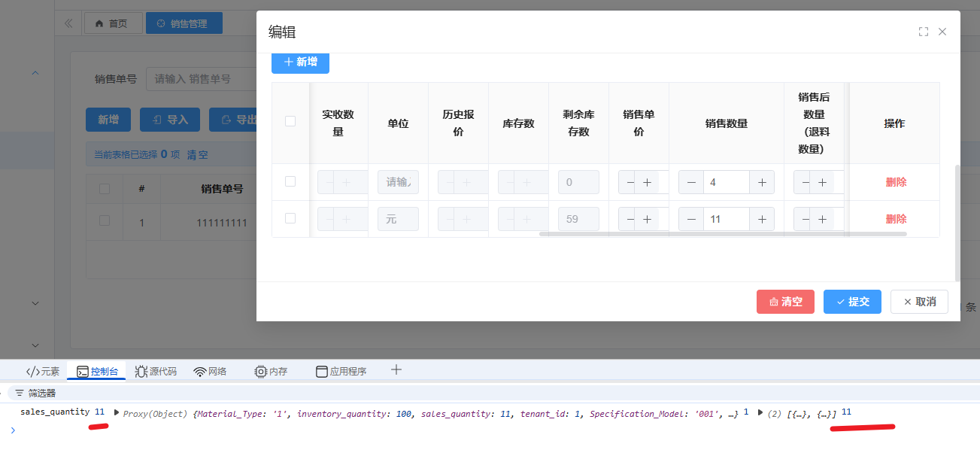Image resolution: width=980 pixels, height=462 pixels.
Task: Click the plus icon next to 应用程序 tab
Action: [396, 369]
